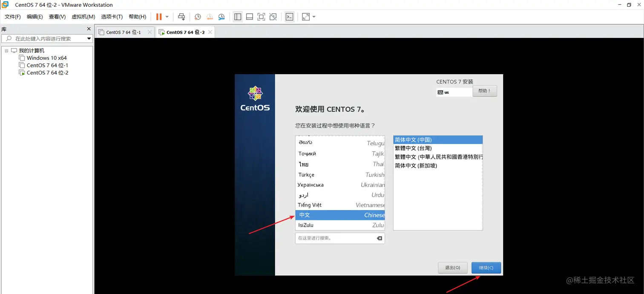
Task: Close the CentOS 7 64 位-1 tab
Action: click(x=149, y=32)
